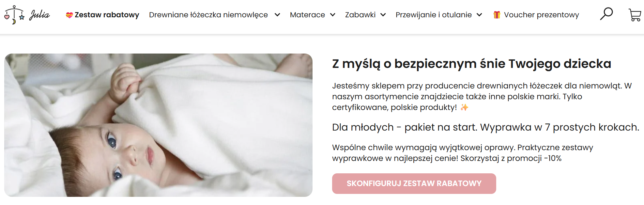644x205 pixels.
Task: Click the heart icon beside Zestaw rabatowy
Action: 69,15
